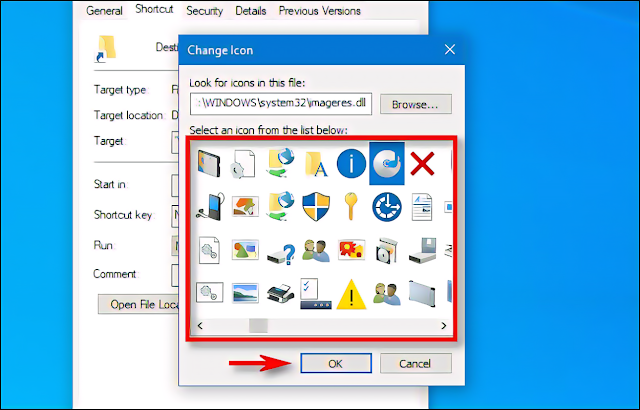Close the Change Icon dialog
Screen dimensions: 640x410
pos(450,50)
